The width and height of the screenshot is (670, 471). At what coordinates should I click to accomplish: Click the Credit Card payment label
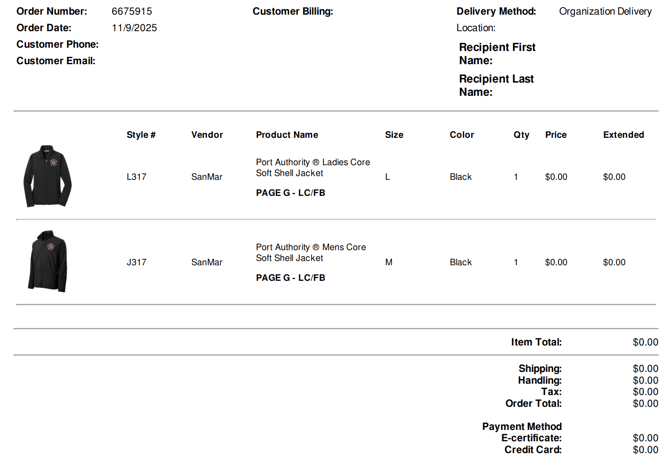coord(532,450)
